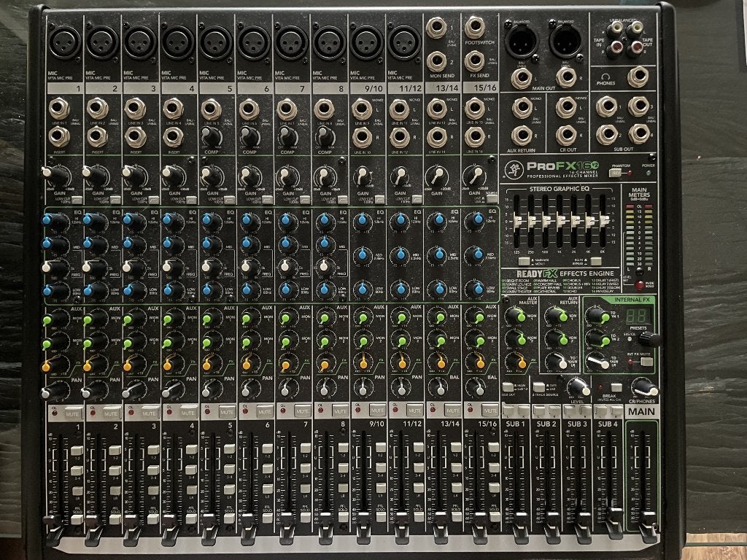
Task: Touch the channel 1 XLR MIC input
Action: tap(64, 42)
